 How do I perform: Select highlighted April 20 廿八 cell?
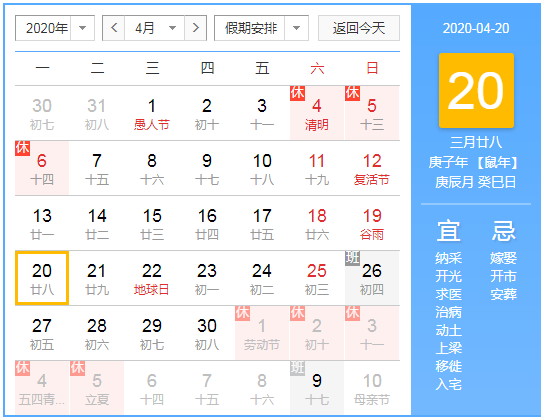click(x=42, y=278)
